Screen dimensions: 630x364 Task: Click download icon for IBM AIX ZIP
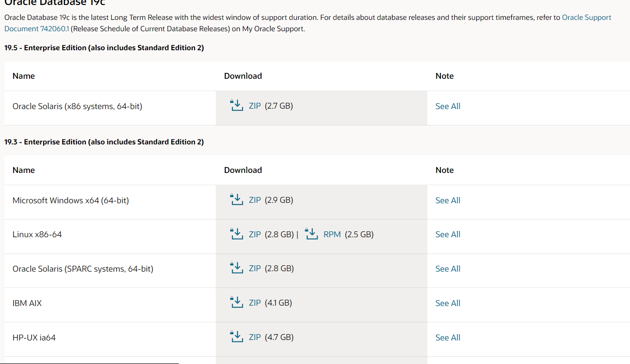[x=237, y=302]
